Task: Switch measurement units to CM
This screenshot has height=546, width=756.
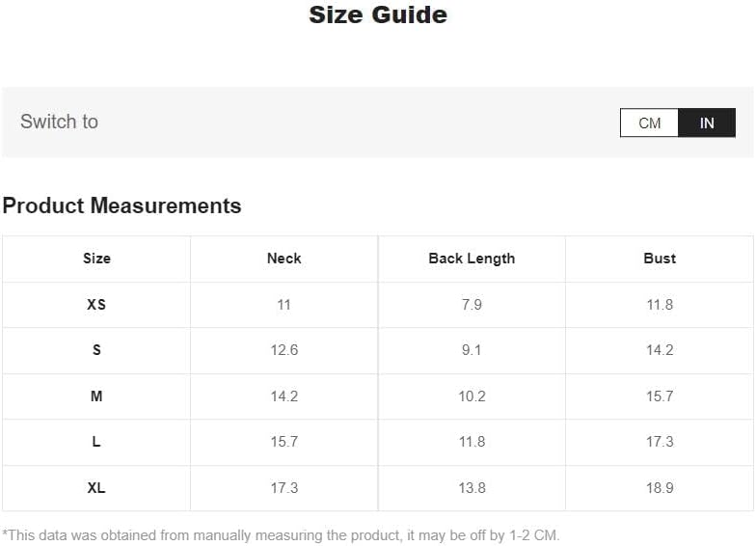Action: (x=649, y=123)
